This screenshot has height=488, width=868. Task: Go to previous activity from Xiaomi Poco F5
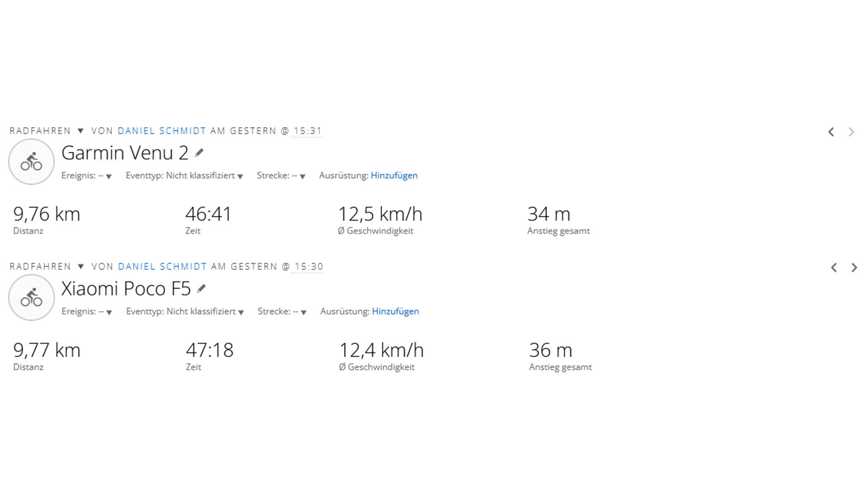pos(834,267)
